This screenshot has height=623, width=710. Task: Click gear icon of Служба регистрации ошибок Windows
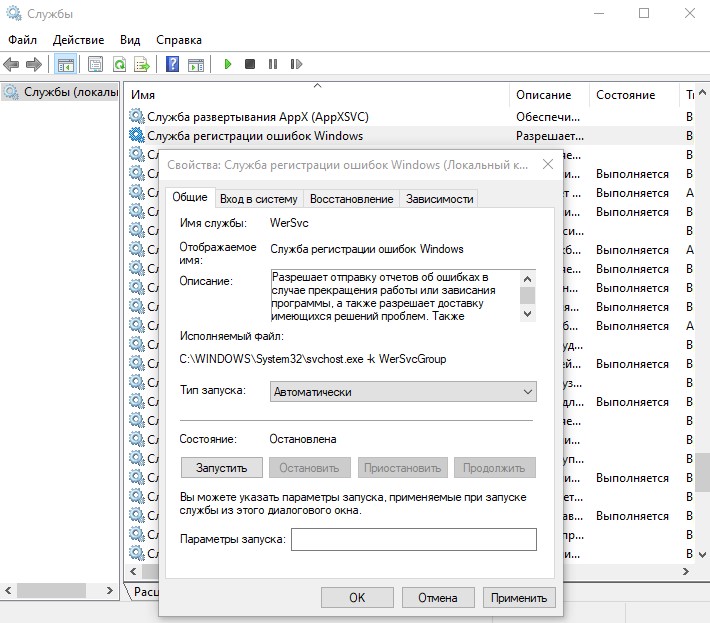click(136, 135)
